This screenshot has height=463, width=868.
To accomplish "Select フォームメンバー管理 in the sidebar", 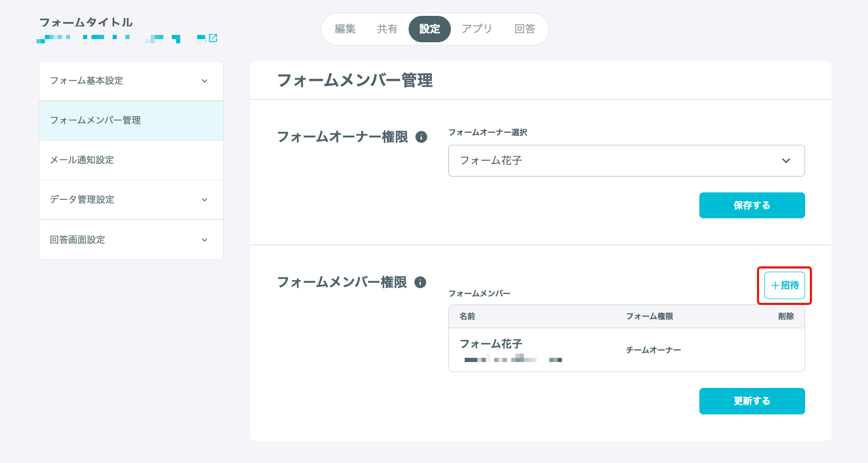I will tap(131, 121).
